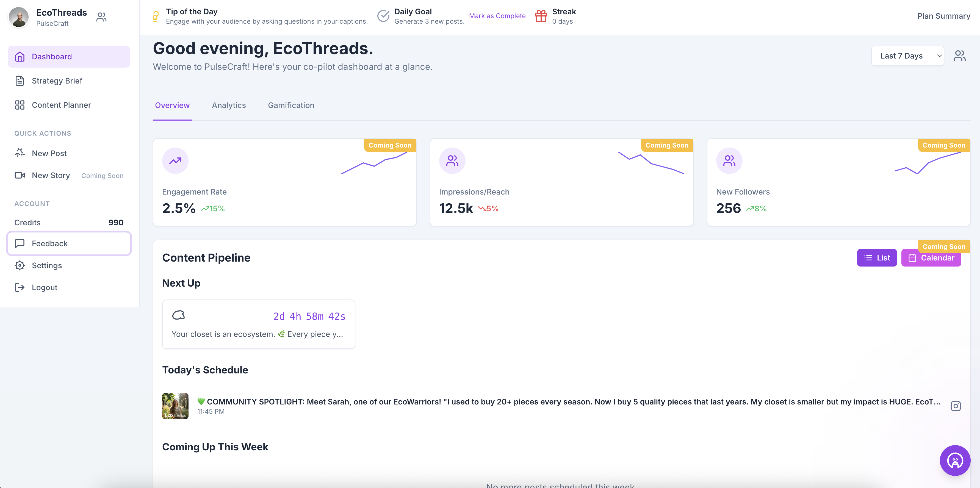Click the Instagram icon on the scheduled post
Image resolution: width=980 pixels, height=488 pixels.
pyautogui.click(x=956, y=406)
